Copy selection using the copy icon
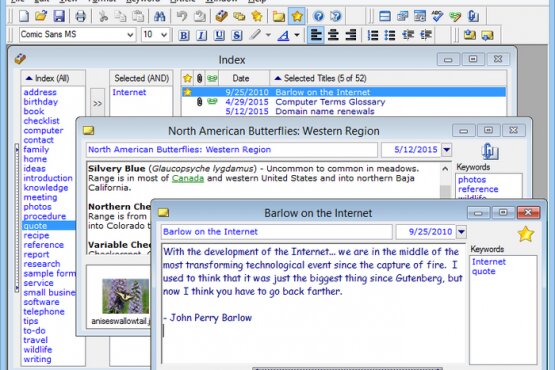 coord(121,16)
